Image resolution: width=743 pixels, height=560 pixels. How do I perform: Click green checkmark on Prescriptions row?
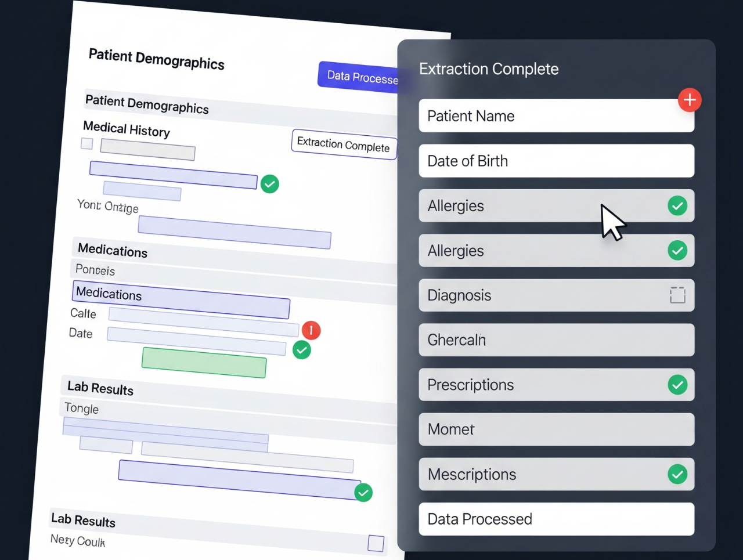point(677,385)
